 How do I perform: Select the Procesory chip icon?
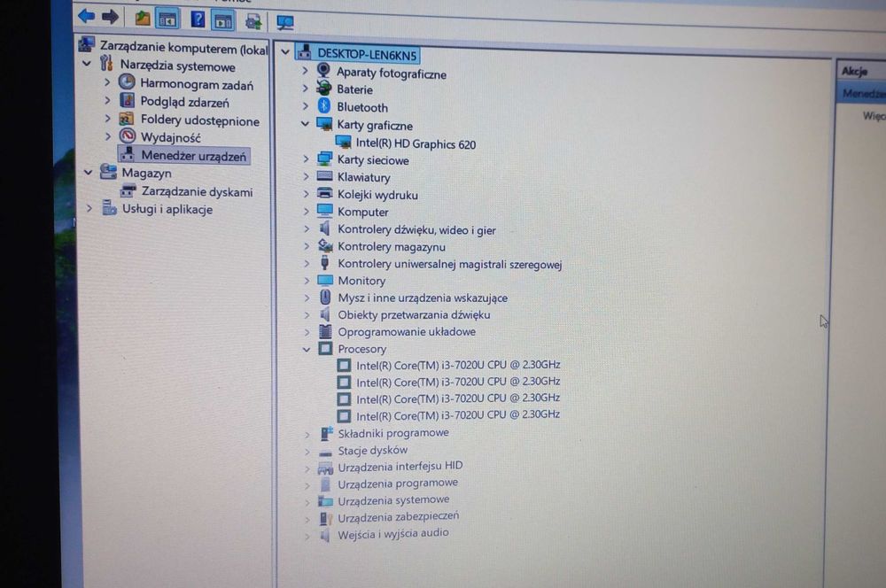tap(325, 348)
